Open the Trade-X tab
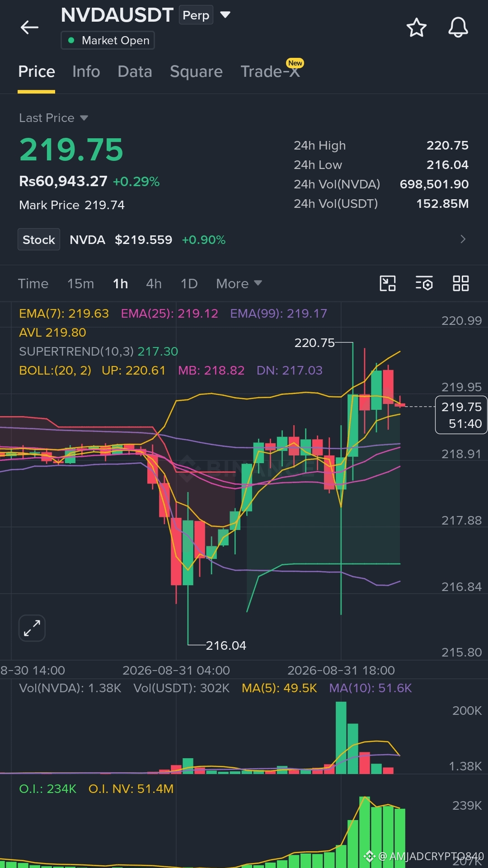 coord(270,71)
